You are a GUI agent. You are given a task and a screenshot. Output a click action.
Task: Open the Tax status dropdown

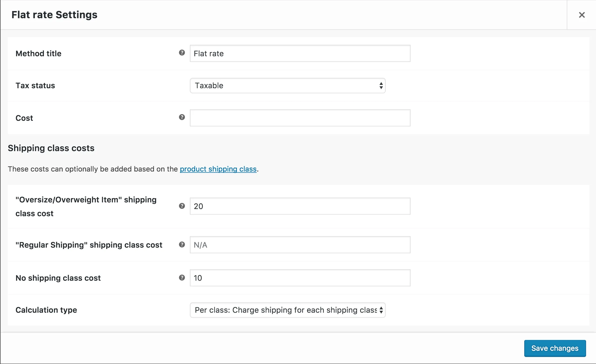(287, 86)
